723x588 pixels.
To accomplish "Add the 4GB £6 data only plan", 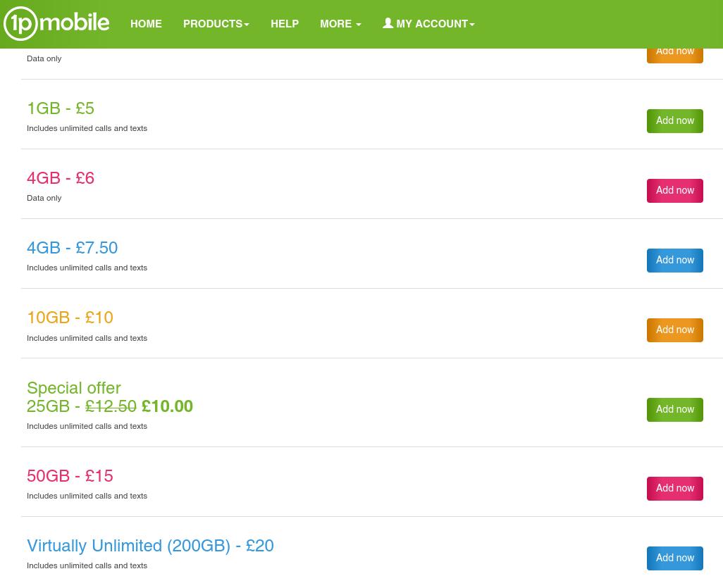I will coord(674,191).
